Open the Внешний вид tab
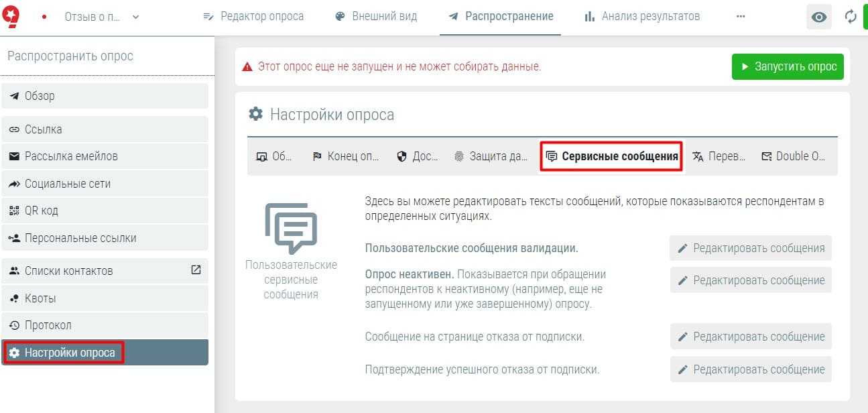 pos(375,17)
